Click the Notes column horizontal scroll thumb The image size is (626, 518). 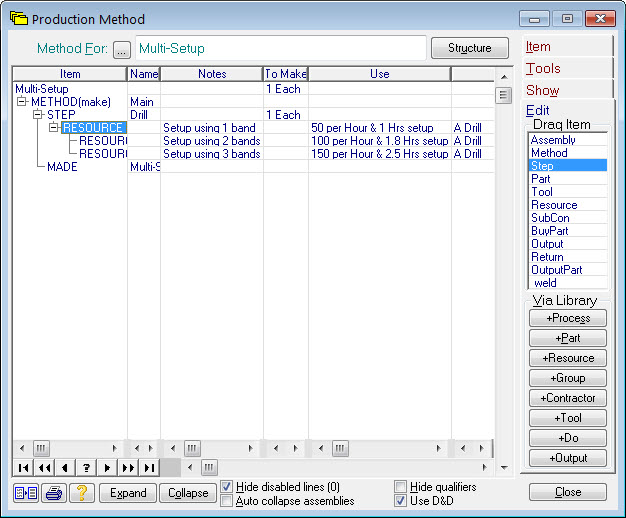[192, 448]
